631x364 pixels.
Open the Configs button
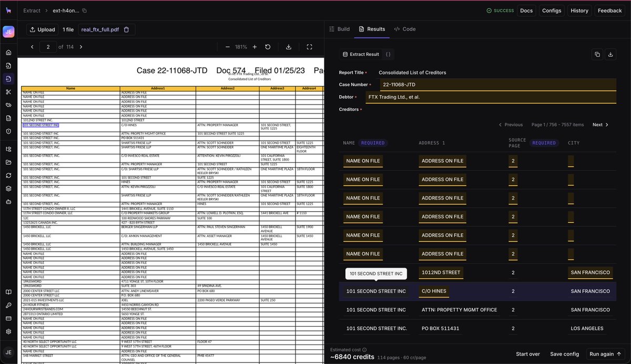pos(552,11)
